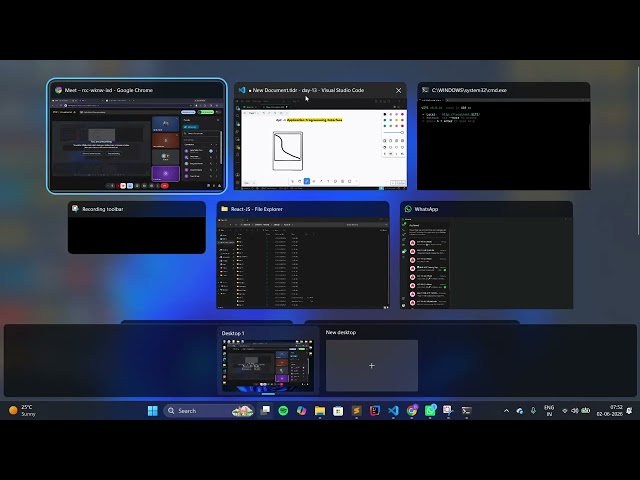Launch Sublime Text from the taskbar
The width and height of the screenshot is (640, 480).
356,411
